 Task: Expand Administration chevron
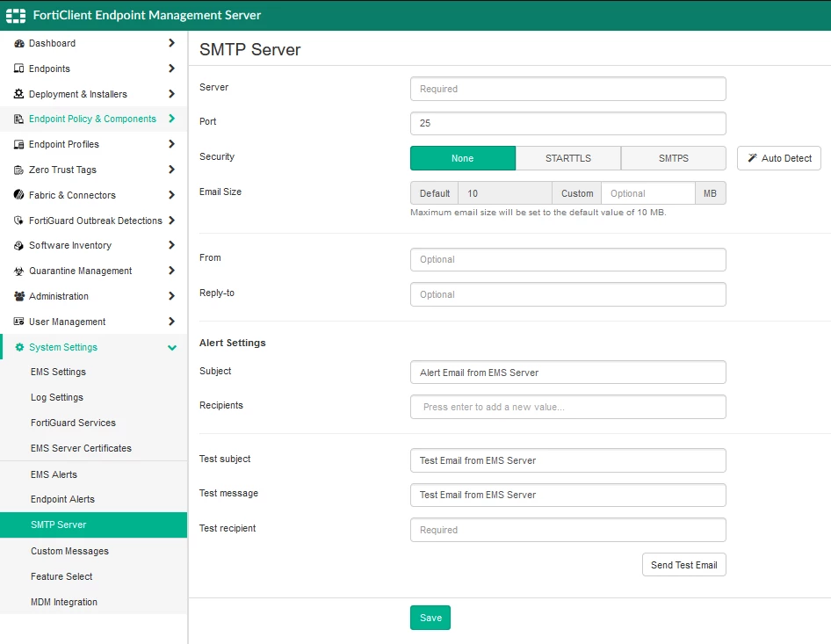point(171,296)
